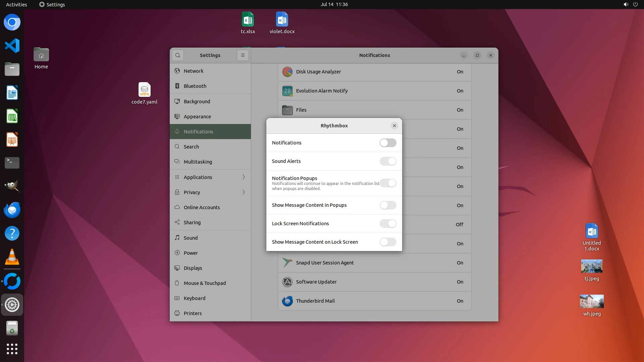Click the Software Updater icon
Image resolution: width=644 pixels, height=362 pixels.
[x=287, y=282]
